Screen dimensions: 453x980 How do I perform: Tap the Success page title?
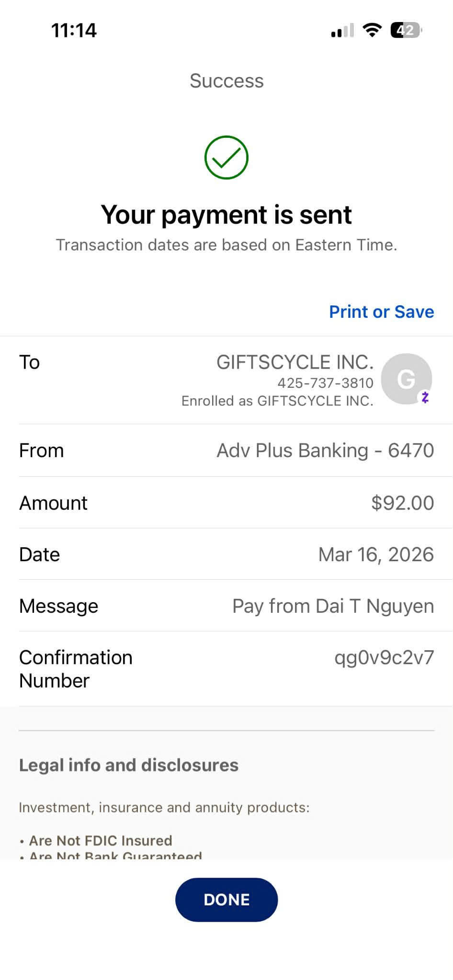[226, 81]
